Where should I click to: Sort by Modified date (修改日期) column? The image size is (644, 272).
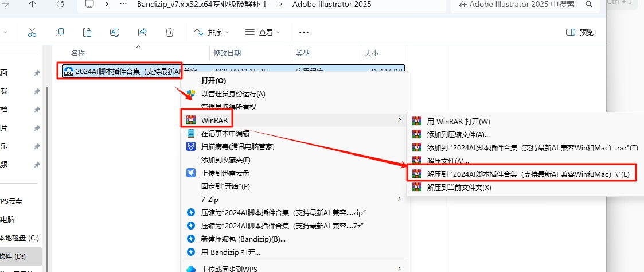point(227,53)
